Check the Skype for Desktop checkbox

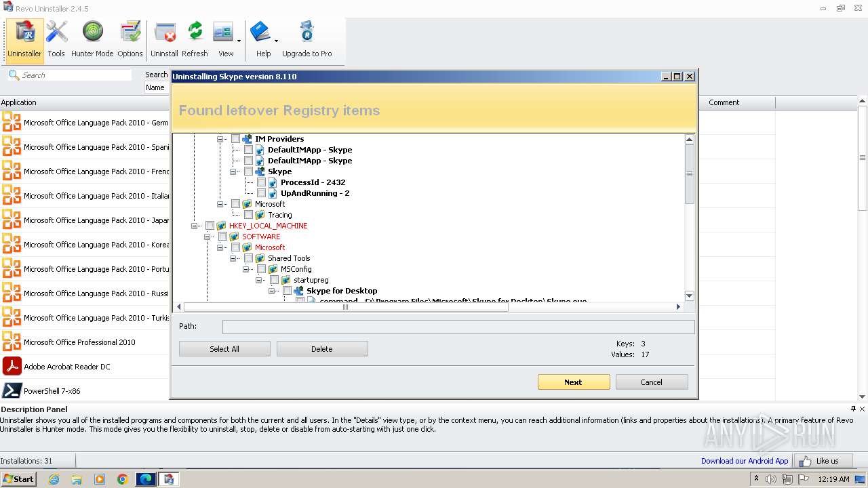pyautogui.click(x=287, y=291)
